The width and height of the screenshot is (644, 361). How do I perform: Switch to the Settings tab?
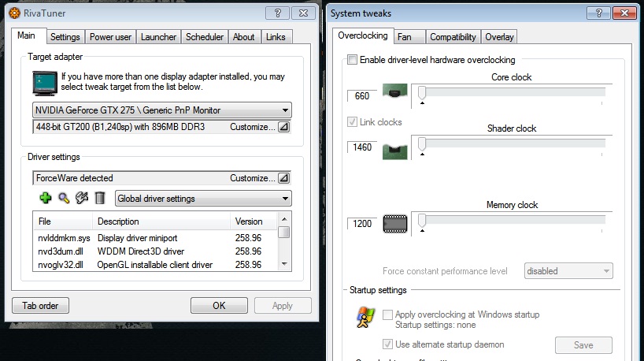coord(65,37)
